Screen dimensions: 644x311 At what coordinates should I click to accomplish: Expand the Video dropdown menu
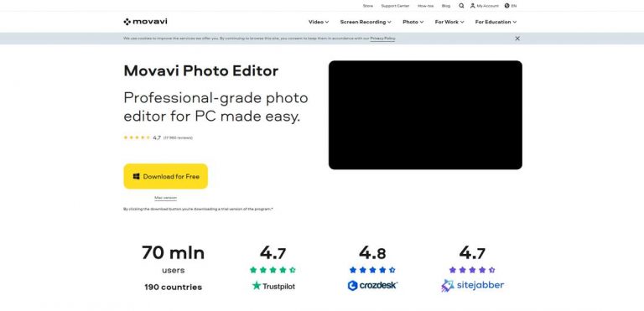[319, 22]
